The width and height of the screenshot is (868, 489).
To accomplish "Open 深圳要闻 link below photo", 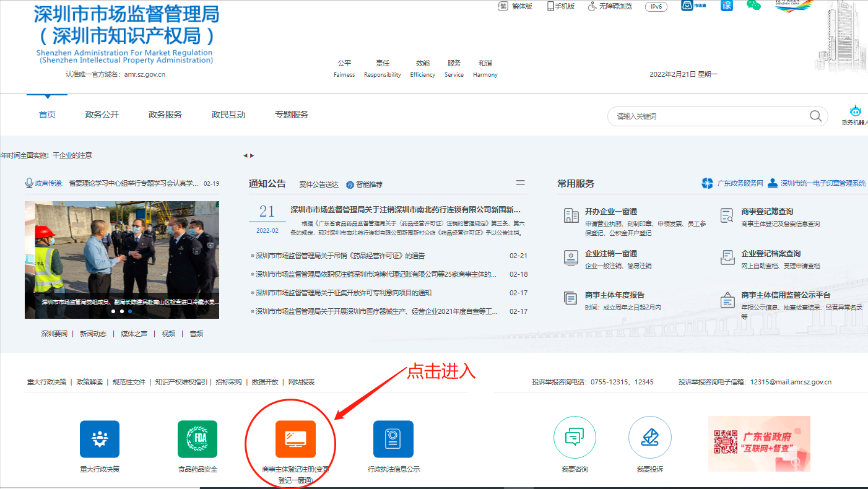I will 54,334.
